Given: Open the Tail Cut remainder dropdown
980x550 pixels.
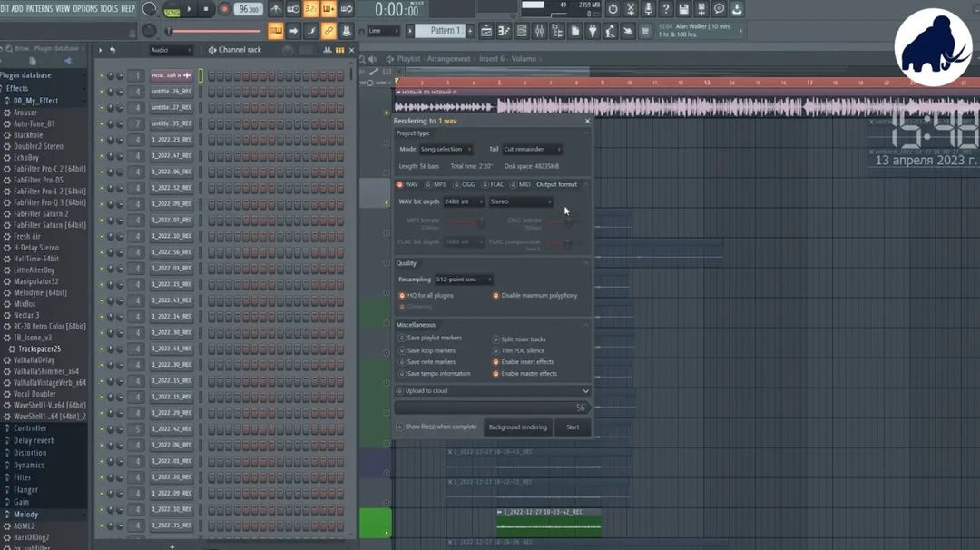Looking at the screenshot, I should [x=532, y=149].
